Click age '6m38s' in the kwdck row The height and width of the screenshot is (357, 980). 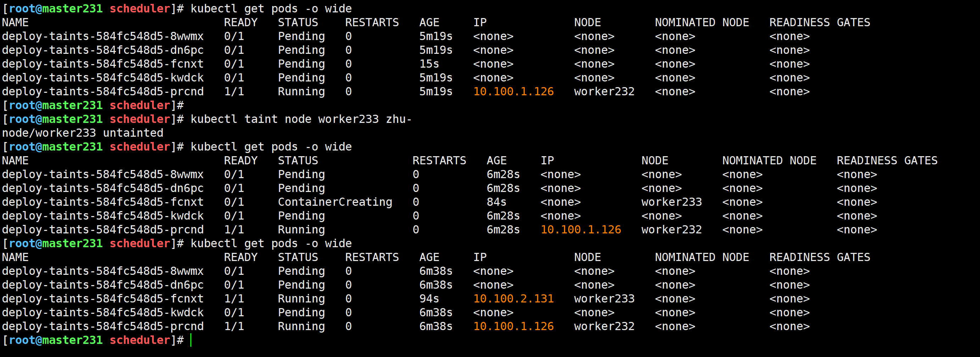436,312
